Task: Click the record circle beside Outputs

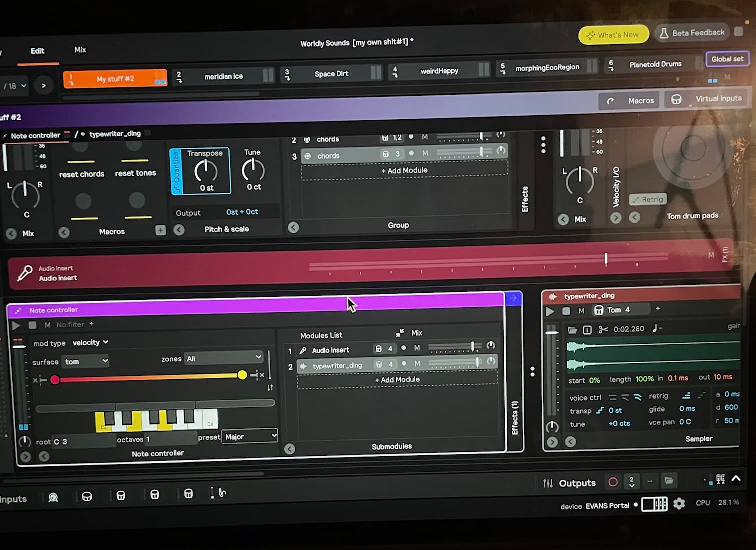Action: [613, 482]
